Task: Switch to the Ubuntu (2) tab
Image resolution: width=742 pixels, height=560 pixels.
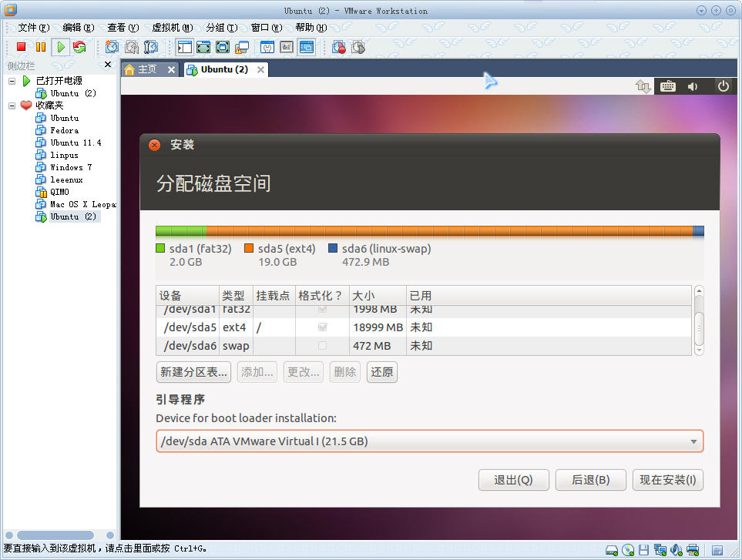Action: pos(225,69)
